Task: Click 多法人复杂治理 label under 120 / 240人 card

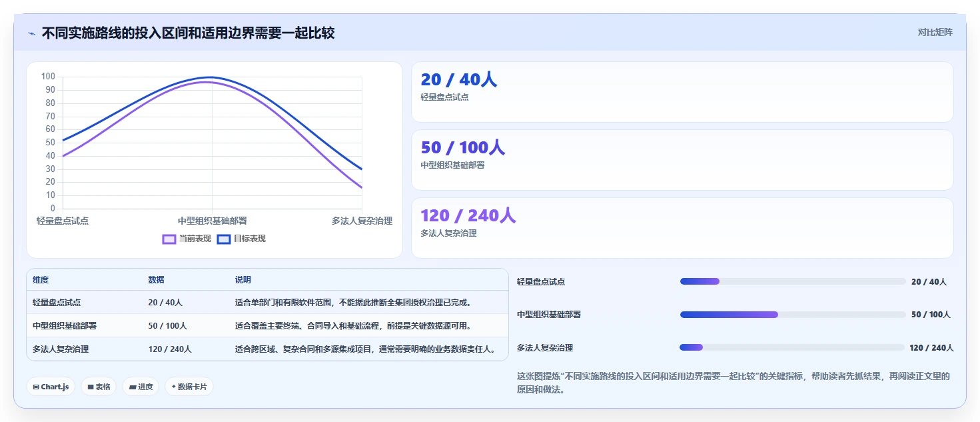Action: (448, 233)
